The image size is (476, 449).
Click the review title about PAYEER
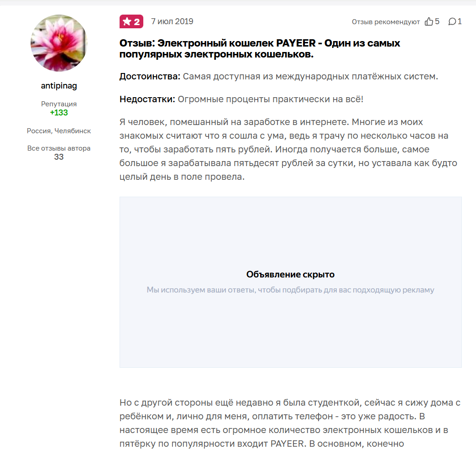(260, 48)
